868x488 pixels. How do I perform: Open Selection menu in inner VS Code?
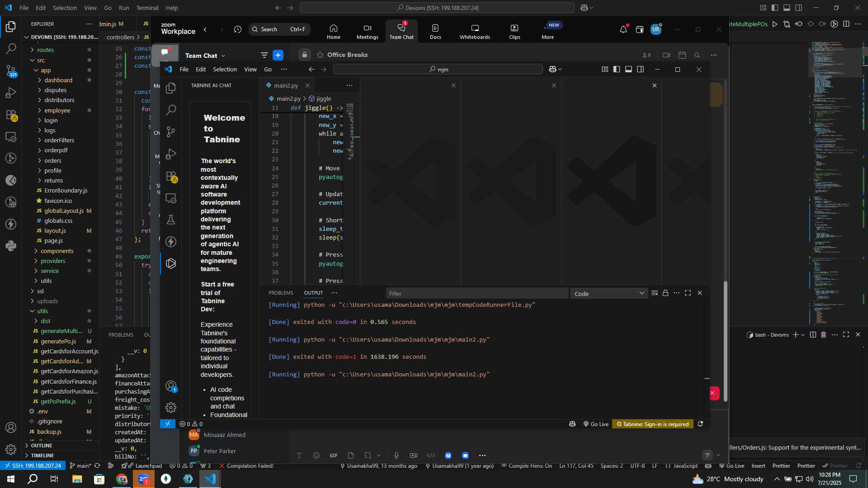[x=225, y=69]
